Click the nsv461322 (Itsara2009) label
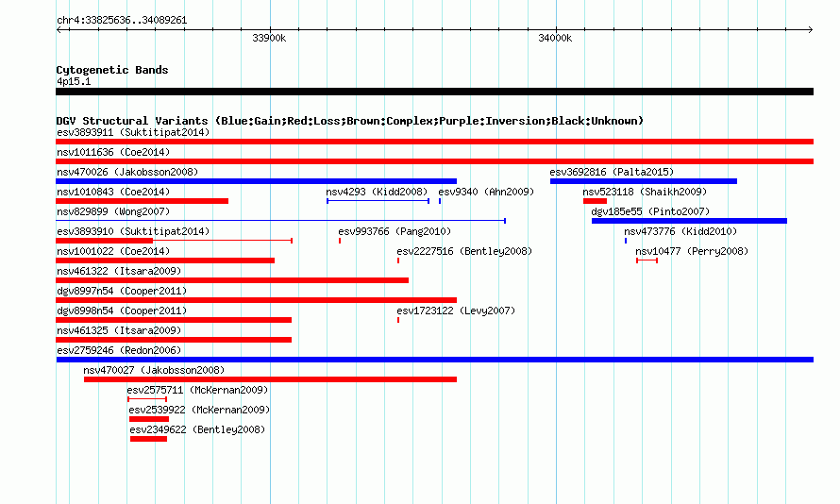 [x=119, y=271]
